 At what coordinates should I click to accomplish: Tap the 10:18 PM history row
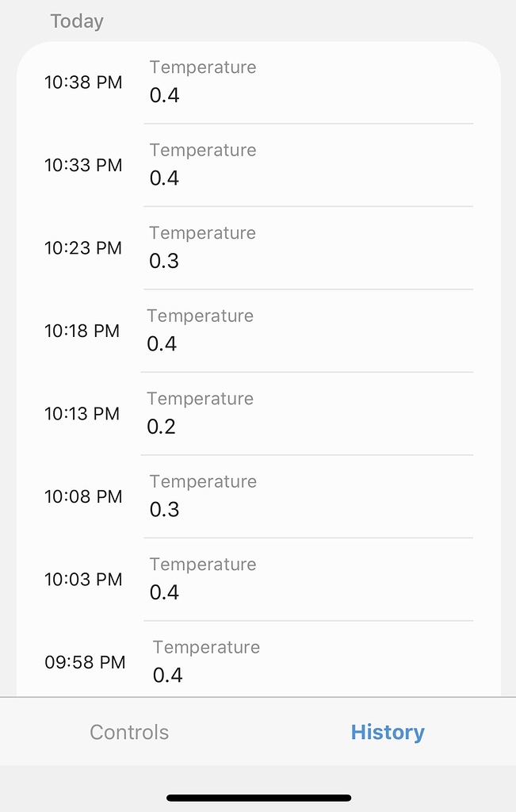pos(258,331)
